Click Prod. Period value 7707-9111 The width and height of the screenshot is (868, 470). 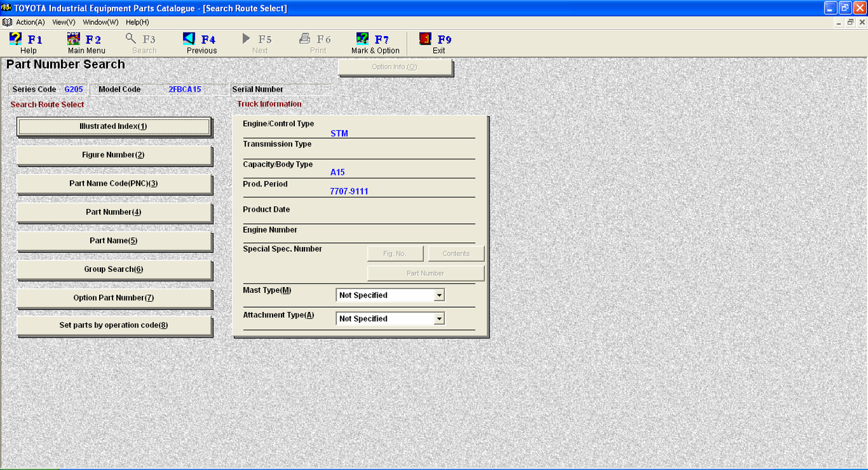[x=349, y=192]
